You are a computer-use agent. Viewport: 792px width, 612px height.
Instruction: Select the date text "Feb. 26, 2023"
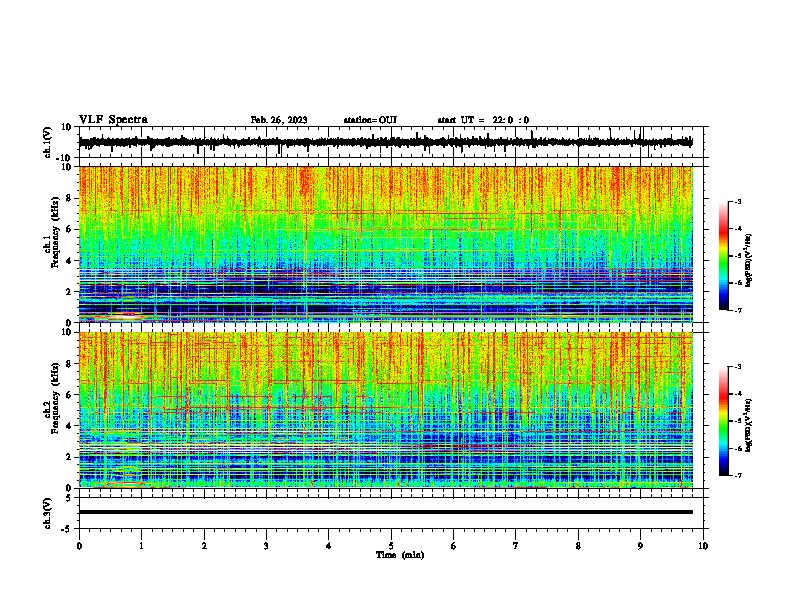click(x=279, y=120)
